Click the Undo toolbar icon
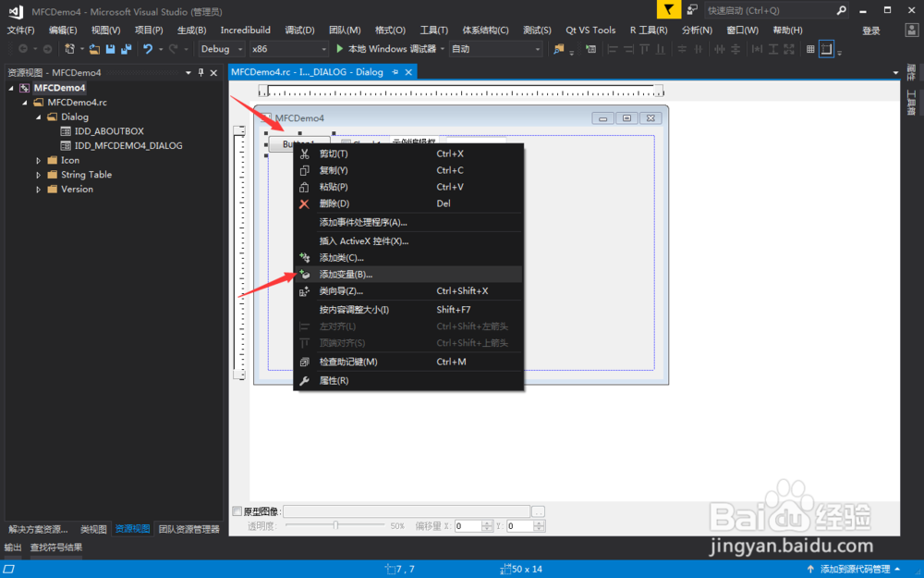The width and height of the screenshot is (924, 578). 148,49
